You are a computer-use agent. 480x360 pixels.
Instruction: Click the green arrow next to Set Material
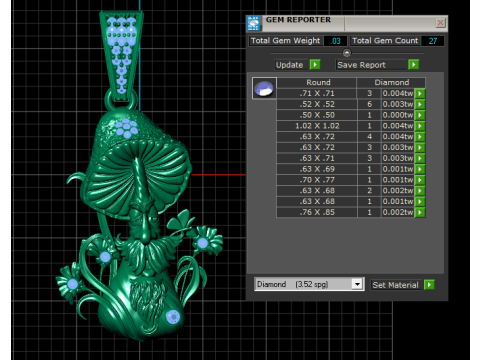click(x=429, y=285)
